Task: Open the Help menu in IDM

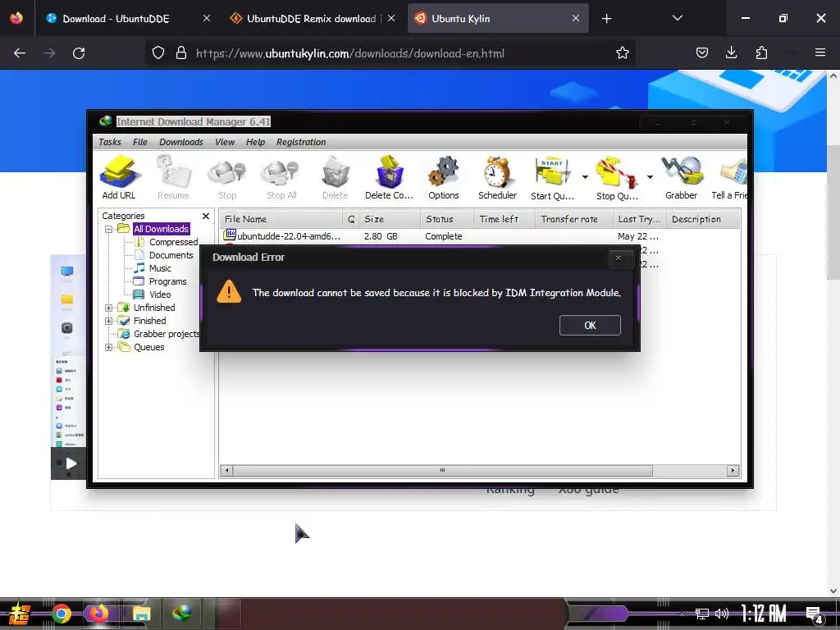Action: 256,142
